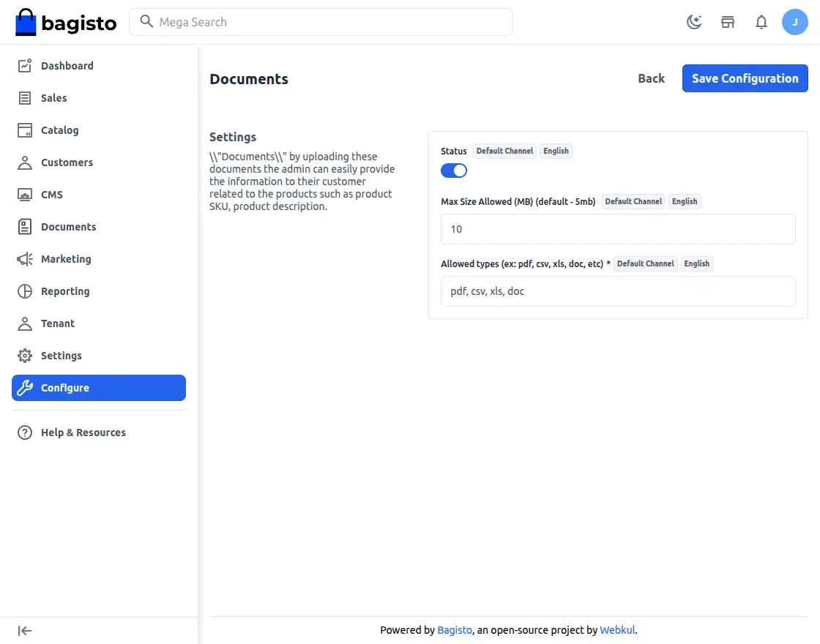Click Default Channel badge beside Max Size
The height and width of the screenshot is (644, 820).
(633, 202)
